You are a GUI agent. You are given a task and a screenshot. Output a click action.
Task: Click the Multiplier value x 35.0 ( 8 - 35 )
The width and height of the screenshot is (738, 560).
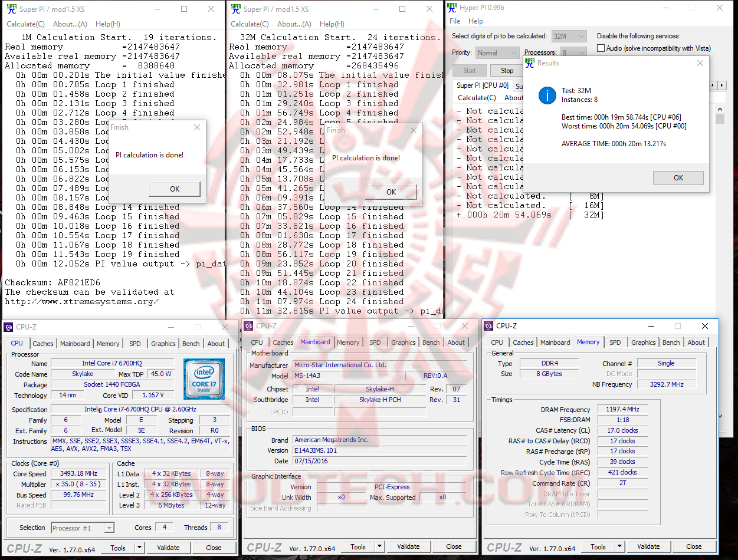[x=78, y=485]
